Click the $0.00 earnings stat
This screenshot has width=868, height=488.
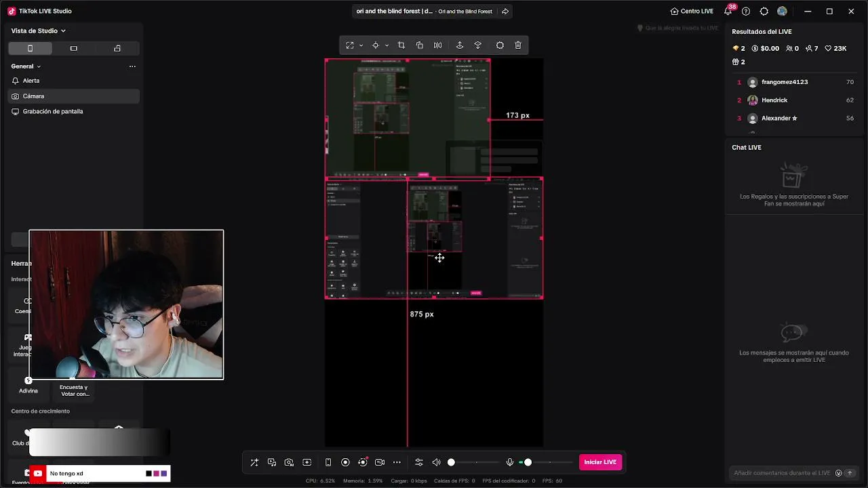click(766, 49)
